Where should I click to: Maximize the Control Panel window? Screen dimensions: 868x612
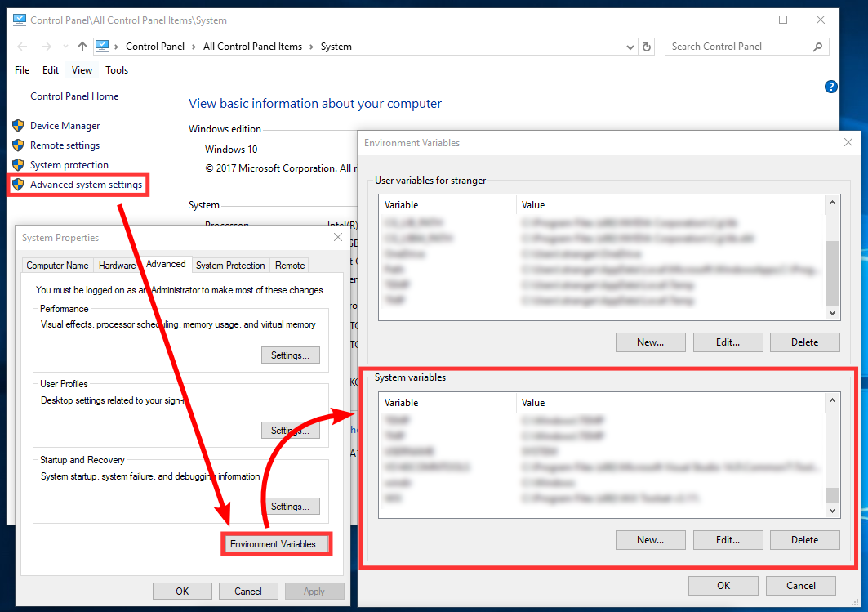coord(783,20)
